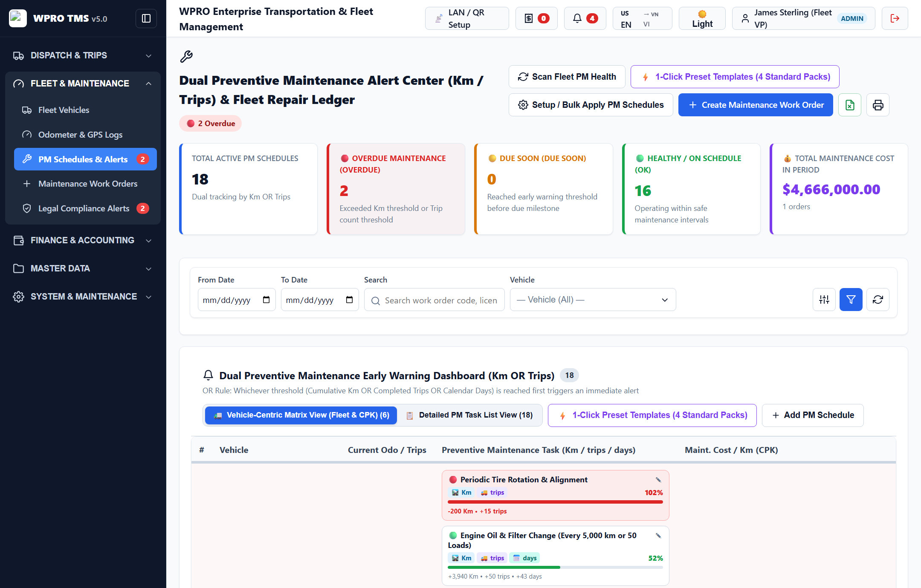Open the notifications bell with 4 alerts
This screenshot has height=588, width=921.
(585, 18)
